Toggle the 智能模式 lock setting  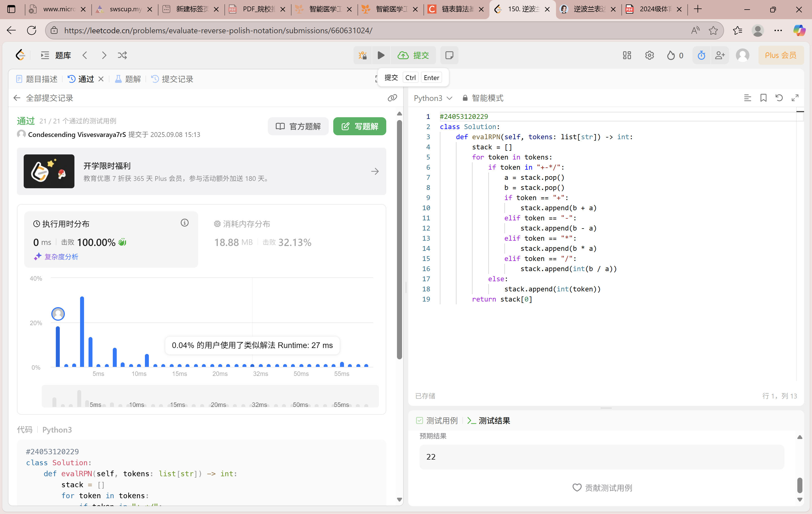pyautogui.click(x=483, y=98)
